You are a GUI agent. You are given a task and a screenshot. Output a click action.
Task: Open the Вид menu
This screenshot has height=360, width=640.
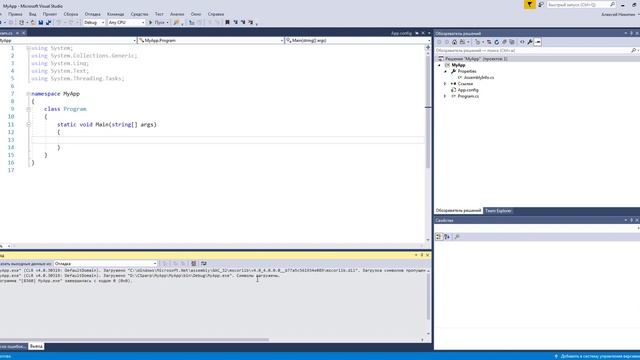pyautogui.click(x=32, y=14)
